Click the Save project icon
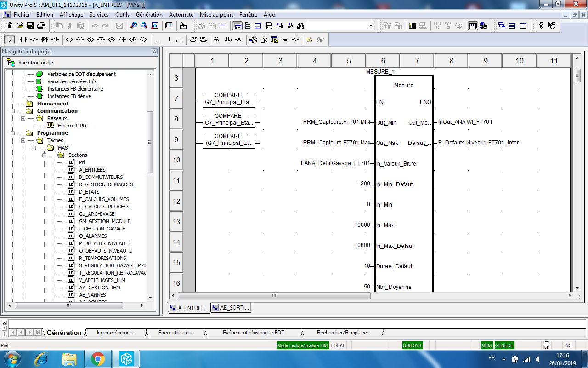Image resolution: width=588 pixels, height=368 pixels. [x=30, y=25]
